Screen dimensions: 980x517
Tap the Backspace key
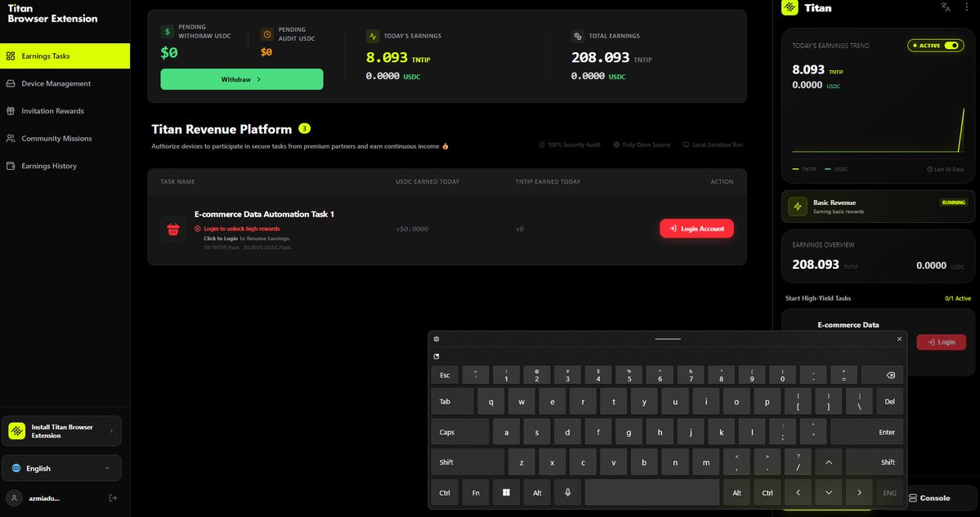(x=882, y=375)
